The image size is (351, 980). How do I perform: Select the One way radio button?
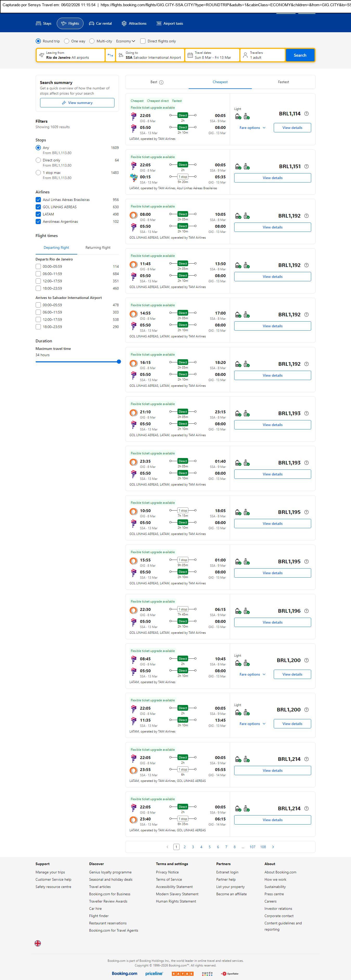tap(67, 41)
